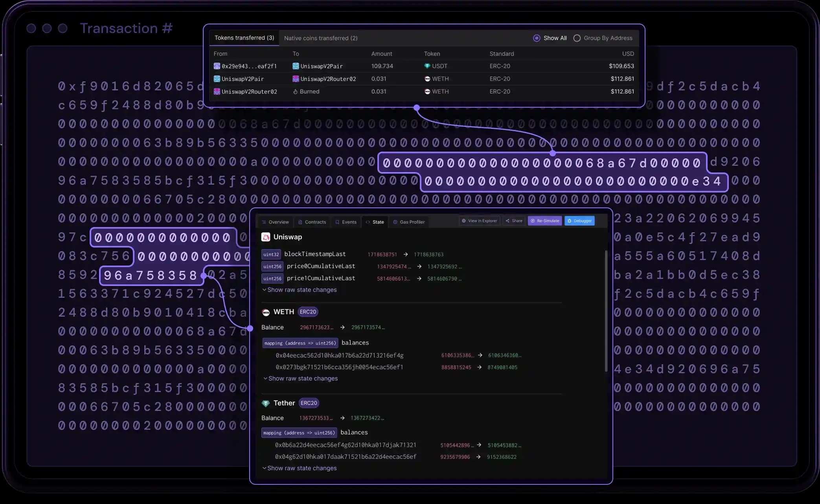The image size is (820, 504).
Task: Select the Group By Address radio option
Action: (577, 38)
